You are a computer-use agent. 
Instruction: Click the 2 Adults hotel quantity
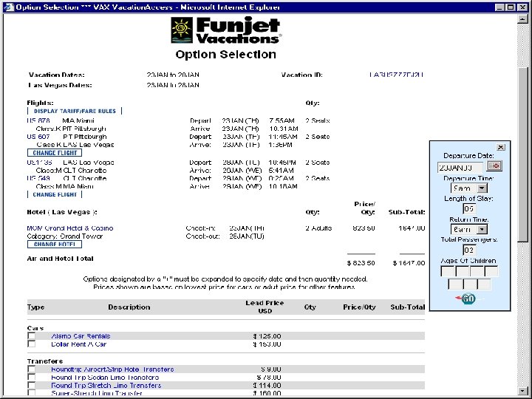tap(318, 228)
